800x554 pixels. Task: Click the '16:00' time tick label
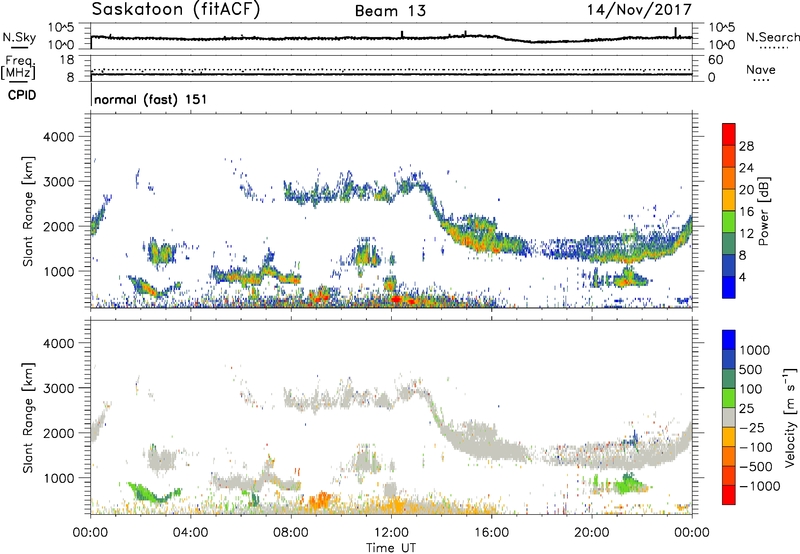pos(491,533)
